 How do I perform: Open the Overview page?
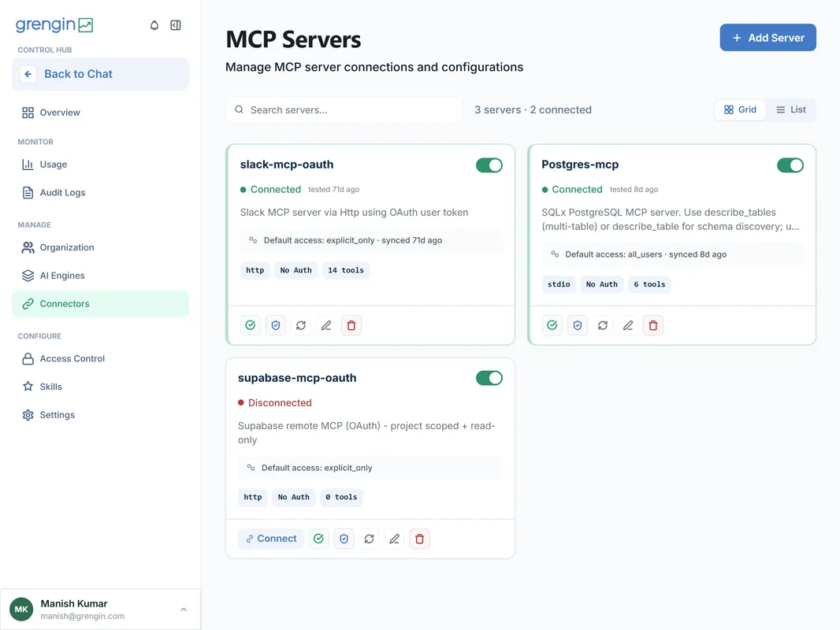click(x=100, y=113)
